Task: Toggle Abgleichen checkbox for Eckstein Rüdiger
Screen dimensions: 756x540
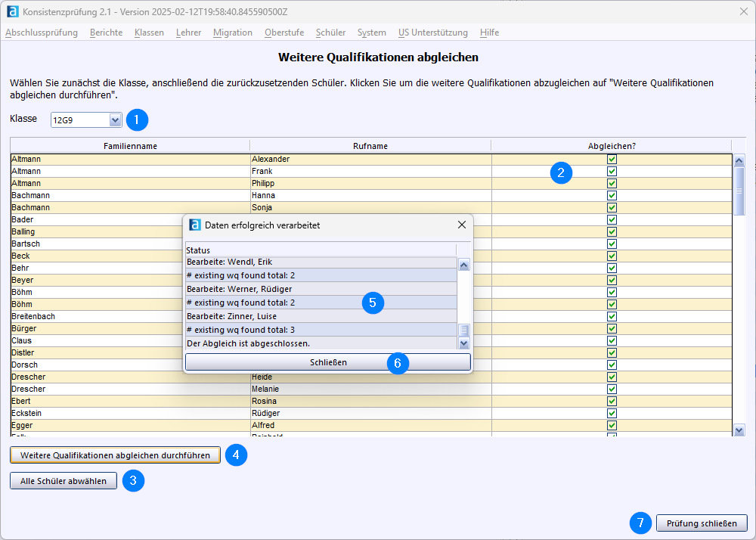Action: [612, 413]
